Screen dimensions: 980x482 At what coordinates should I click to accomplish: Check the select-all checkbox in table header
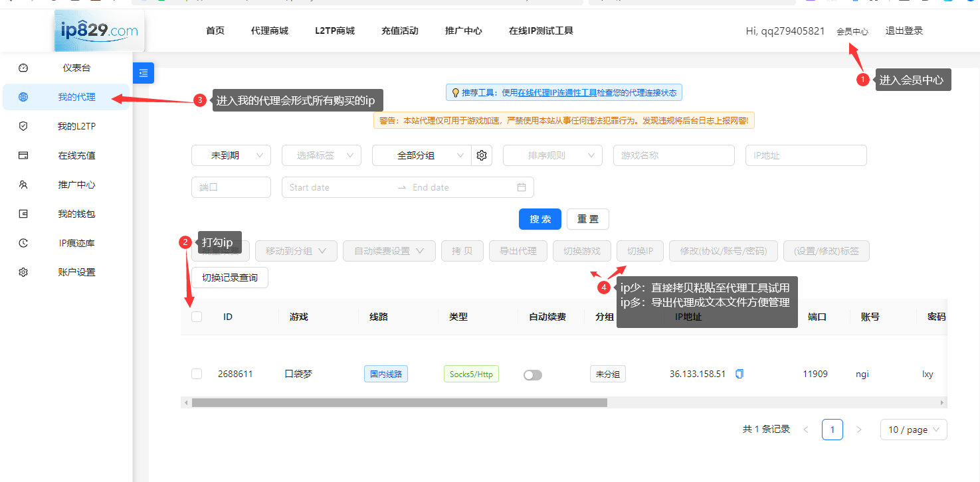tap(196, 317)
